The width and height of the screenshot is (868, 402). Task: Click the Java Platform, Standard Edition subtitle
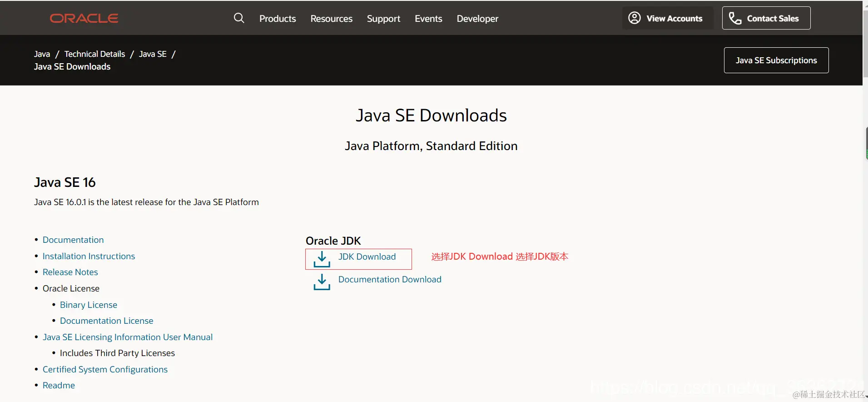pyautogui.click(x=431, y=146)
